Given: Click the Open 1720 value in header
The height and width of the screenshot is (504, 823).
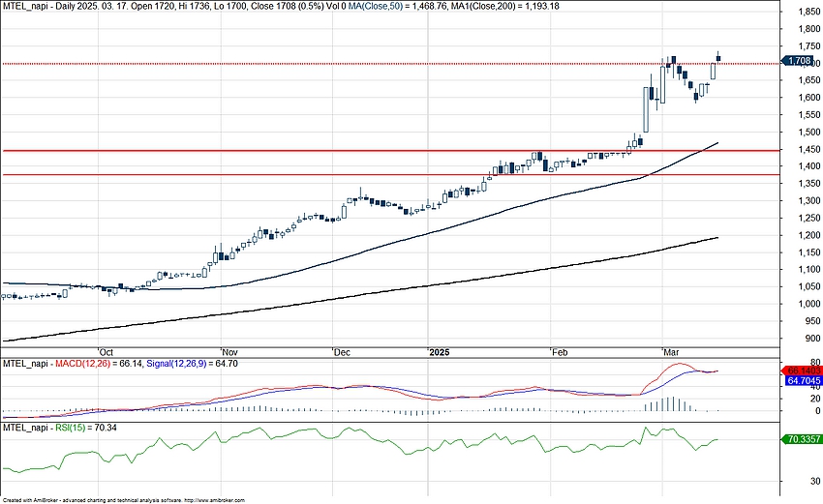Looking at the screenshot, I should [153, 7].
